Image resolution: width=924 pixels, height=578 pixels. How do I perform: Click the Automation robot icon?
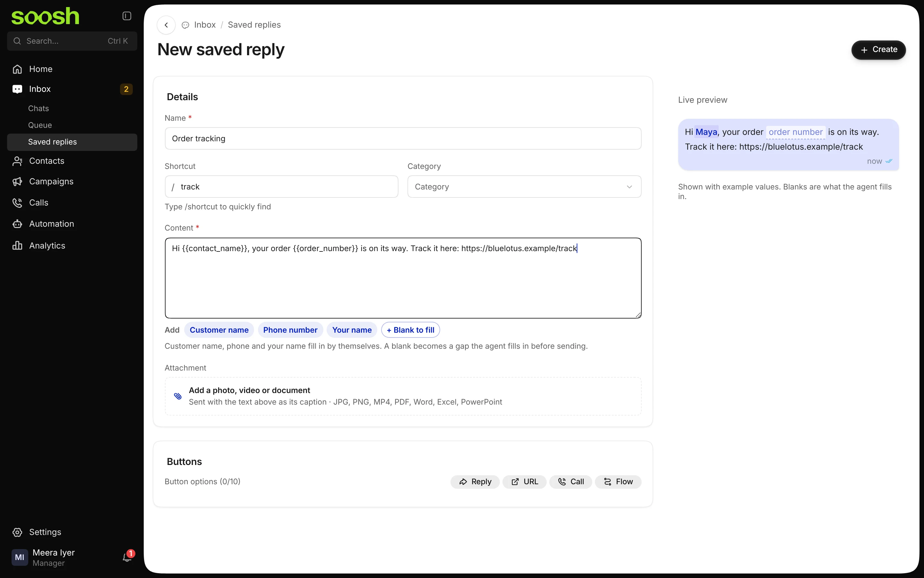[17, 224]
